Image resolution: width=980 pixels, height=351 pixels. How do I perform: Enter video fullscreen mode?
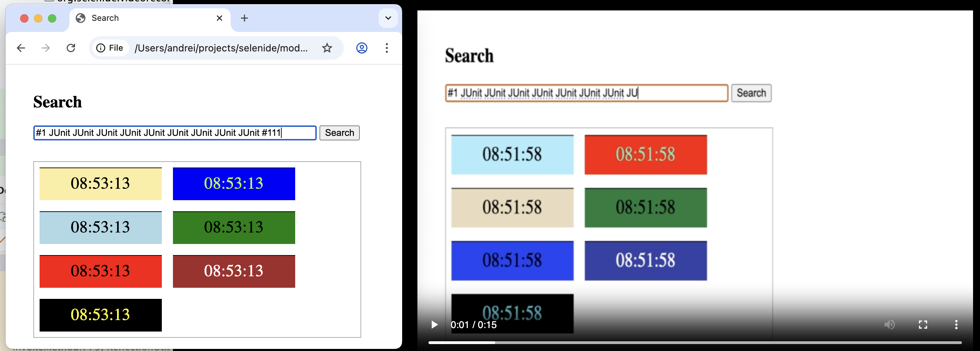[x=923, y=325]
